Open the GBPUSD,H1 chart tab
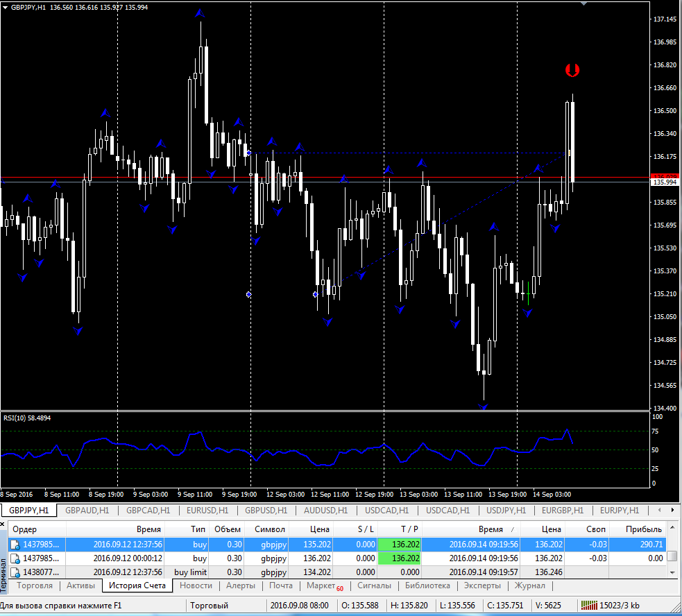This screenshot has height=616, width=682. (266, 511)
